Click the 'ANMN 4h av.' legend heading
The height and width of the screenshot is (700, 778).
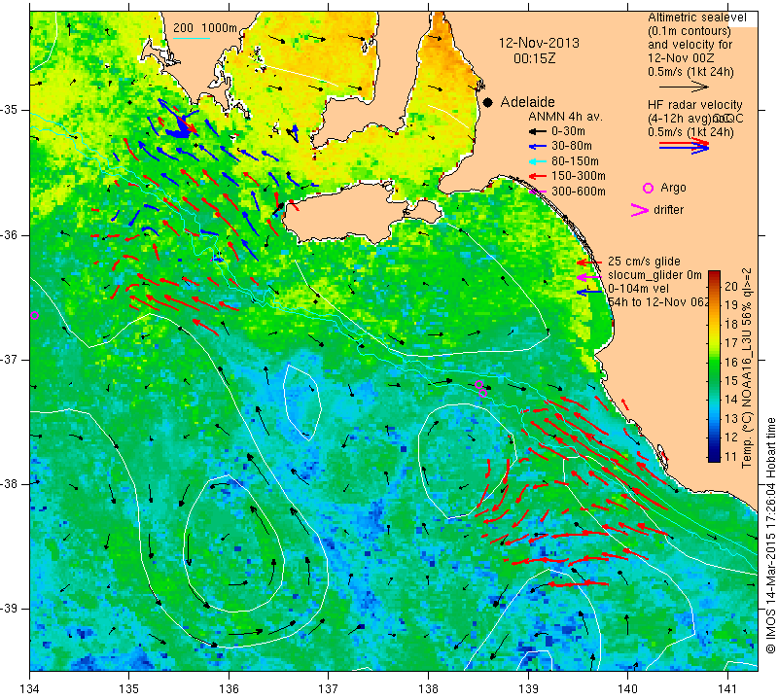click(565, 117)
